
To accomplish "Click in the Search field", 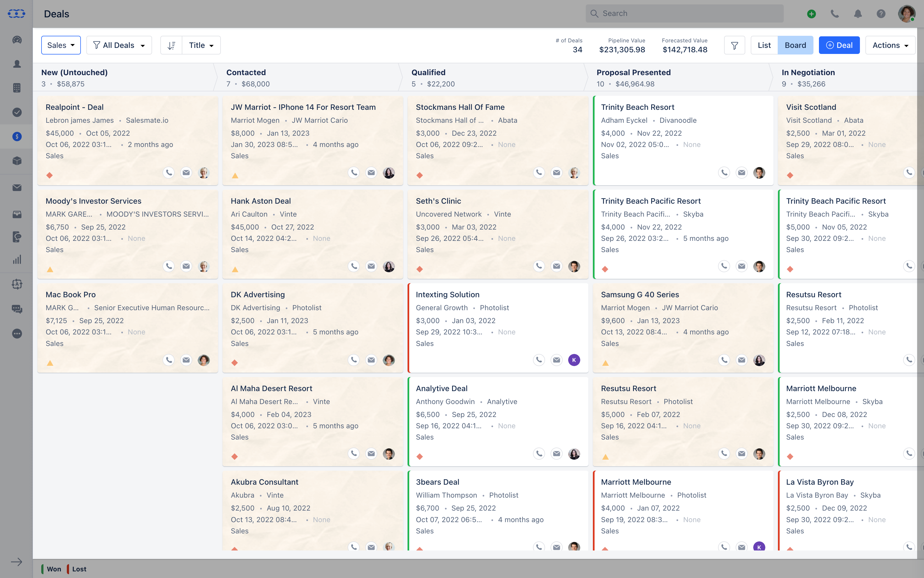I will coord(684,13).
